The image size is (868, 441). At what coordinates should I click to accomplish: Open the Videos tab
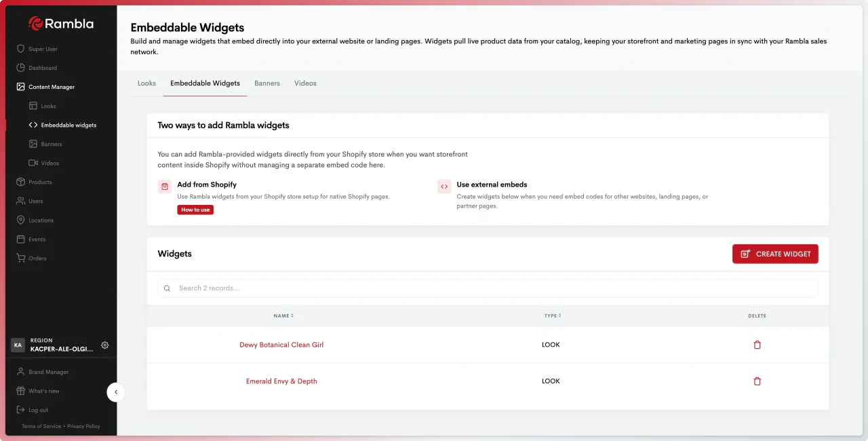point(305,83)
